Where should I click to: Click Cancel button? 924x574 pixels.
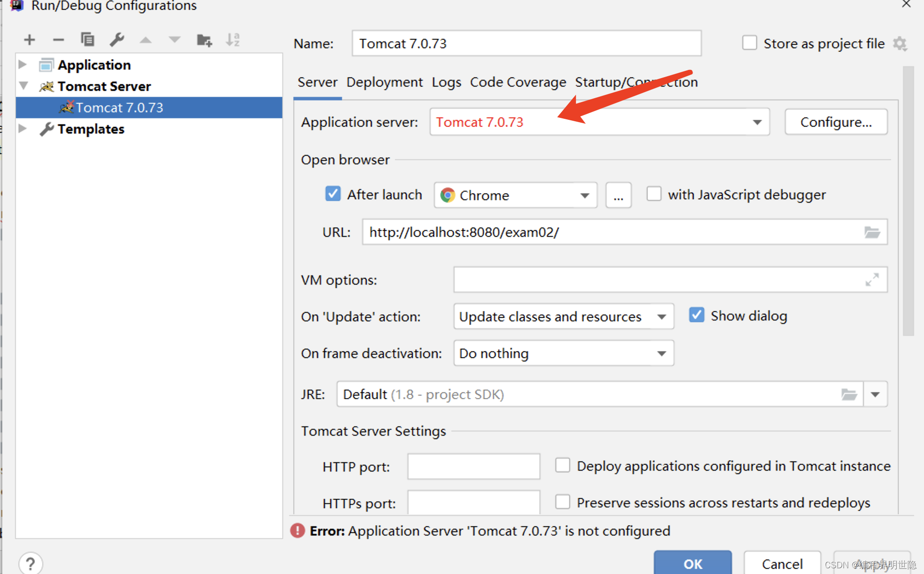point(782,563)
